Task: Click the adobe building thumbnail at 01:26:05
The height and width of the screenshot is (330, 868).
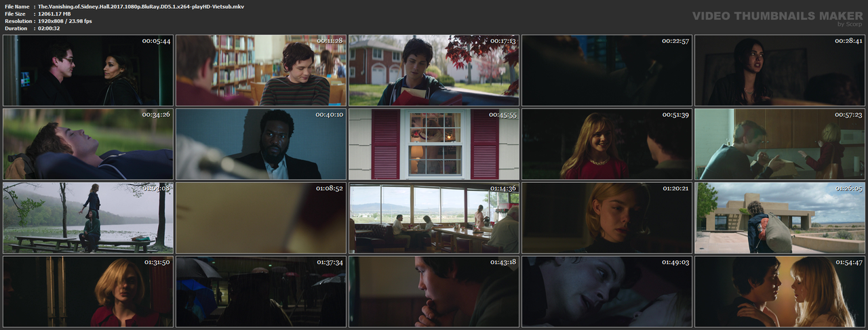Action: click(780, 218)
